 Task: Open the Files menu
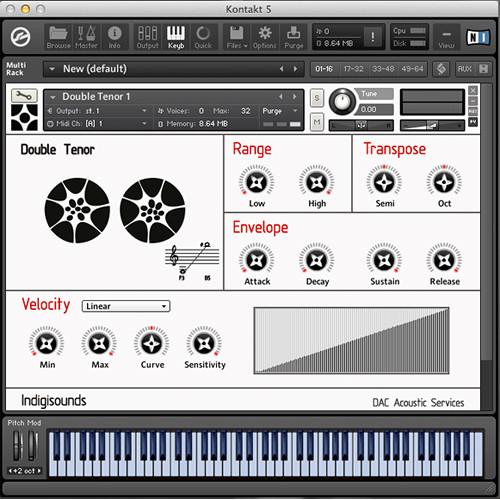(x=237, y=37)
